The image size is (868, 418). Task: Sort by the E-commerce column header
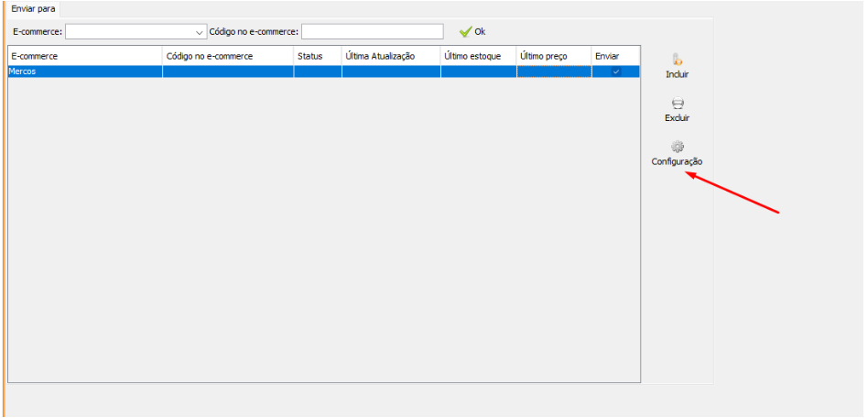[85, 56]
